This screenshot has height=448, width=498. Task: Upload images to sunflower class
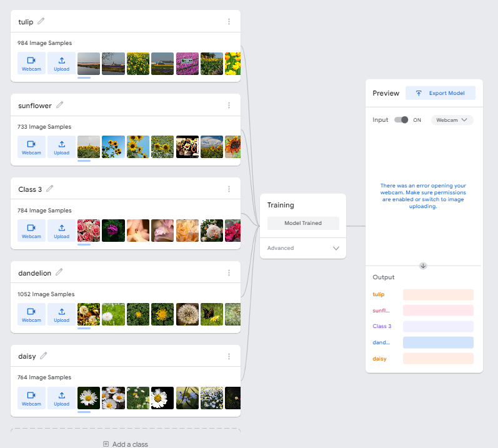click(62, 147)
